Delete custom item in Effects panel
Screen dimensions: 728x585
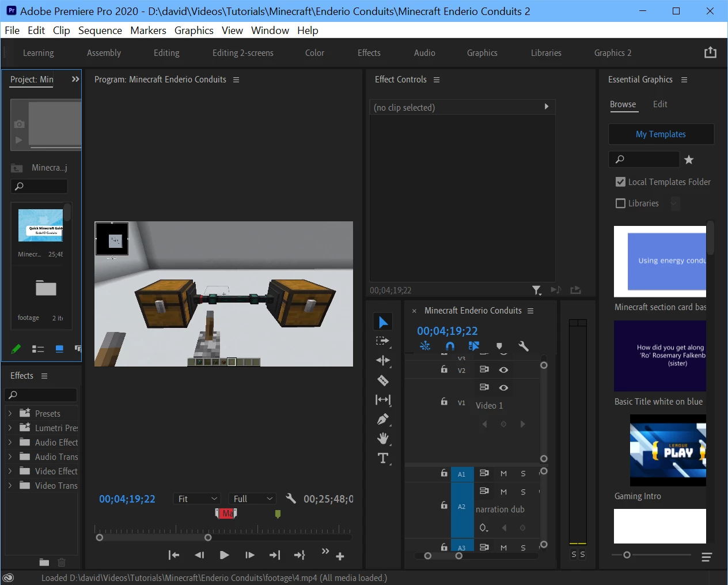click(62, 562)
